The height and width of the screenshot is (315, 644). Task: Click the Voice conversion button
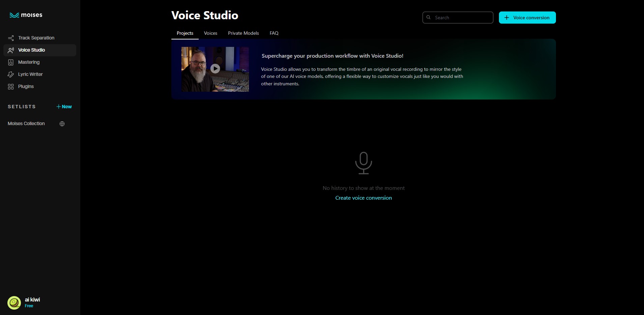click(527, 18)
